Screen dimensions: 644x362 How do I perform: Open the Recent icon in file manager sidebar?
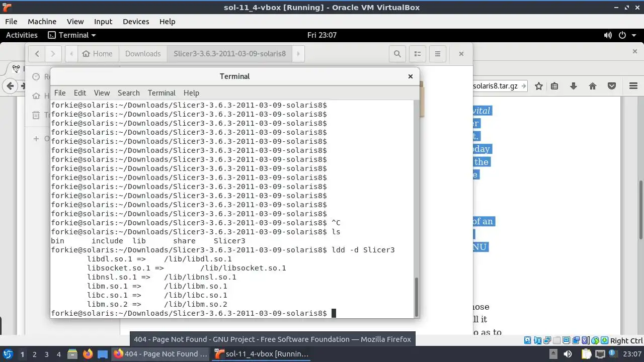click(x=36, y=76)
